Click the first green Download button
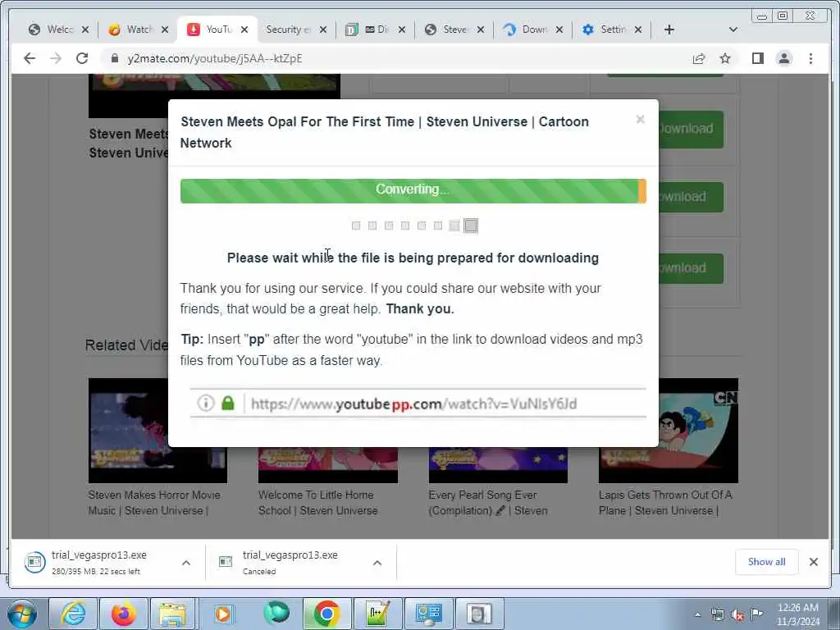840x630 pixels. pos(691,129)
